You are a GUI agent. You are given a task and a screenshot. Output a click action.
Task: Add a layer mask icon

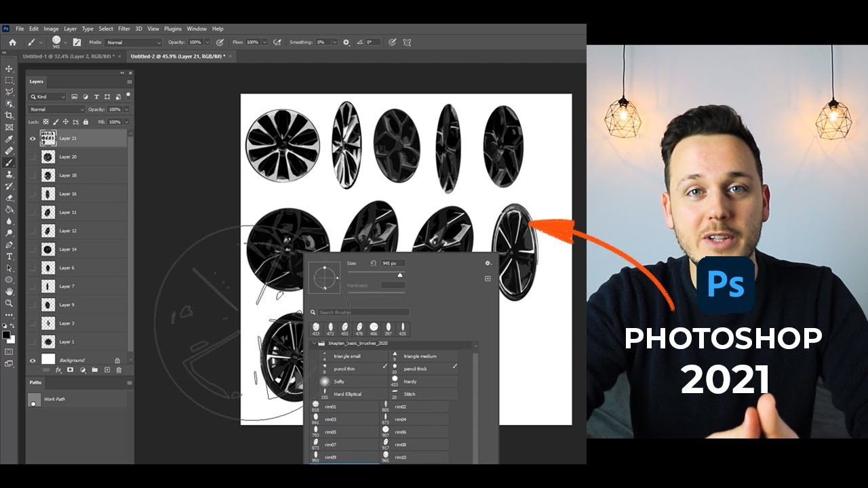coord(70,370)
